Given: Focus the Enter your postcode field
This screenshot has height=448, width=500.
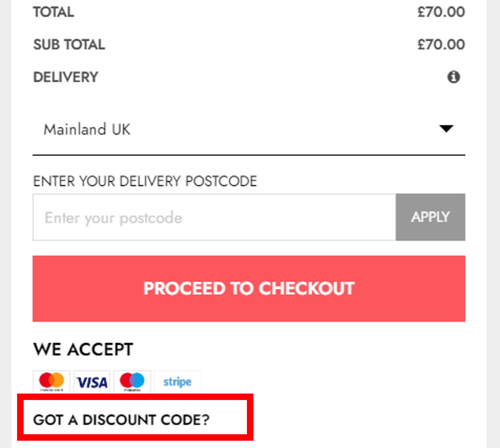Looking at the screenshot, I should (x=214, y=217).
